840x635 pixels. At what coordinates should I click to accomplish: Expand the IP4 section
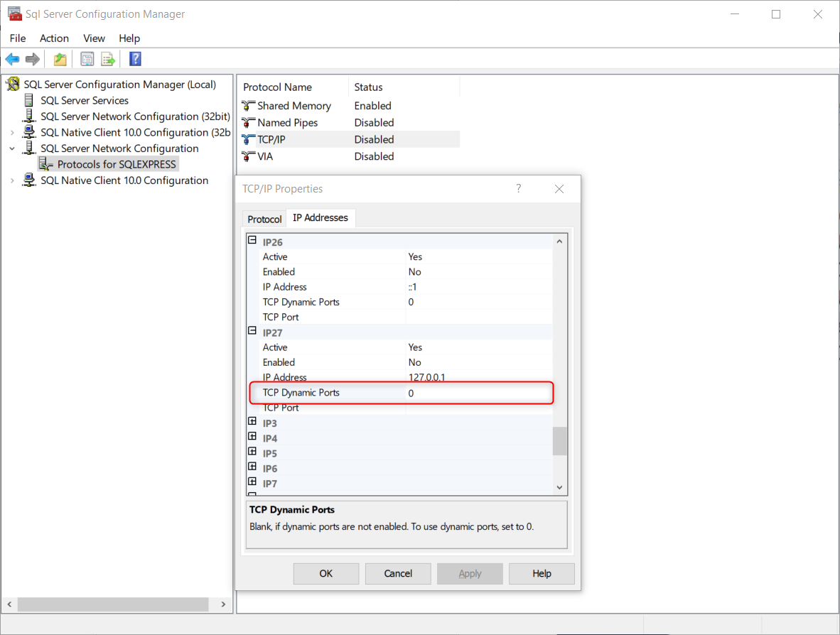pos(252,436)
